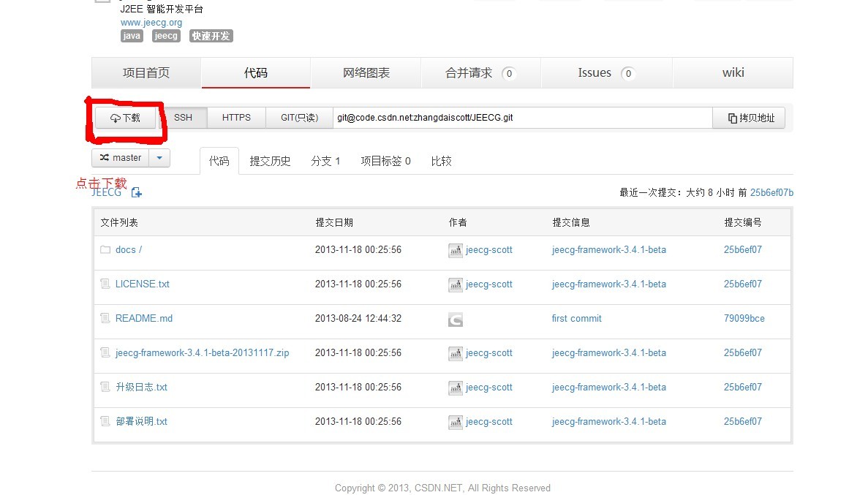Open commit 25b6ef07 in 升级日志.txt row
This screenshot has height=495, width=868.
pyautogui.click(x=743, y=387)
